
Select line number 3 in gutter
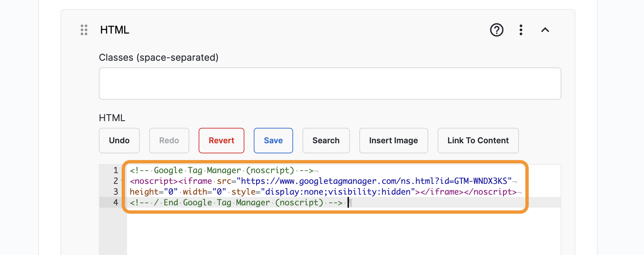[116, 192]
